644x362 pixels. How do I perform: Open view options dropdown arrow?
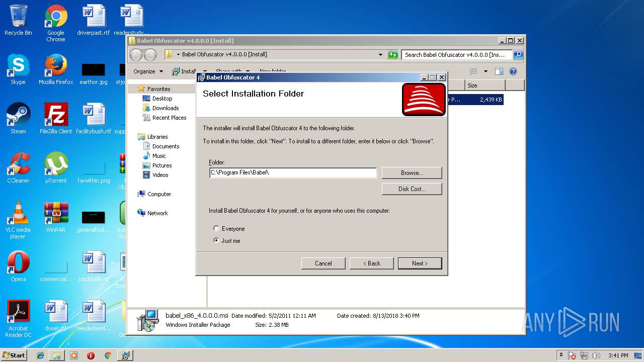[x=486, y=71]
